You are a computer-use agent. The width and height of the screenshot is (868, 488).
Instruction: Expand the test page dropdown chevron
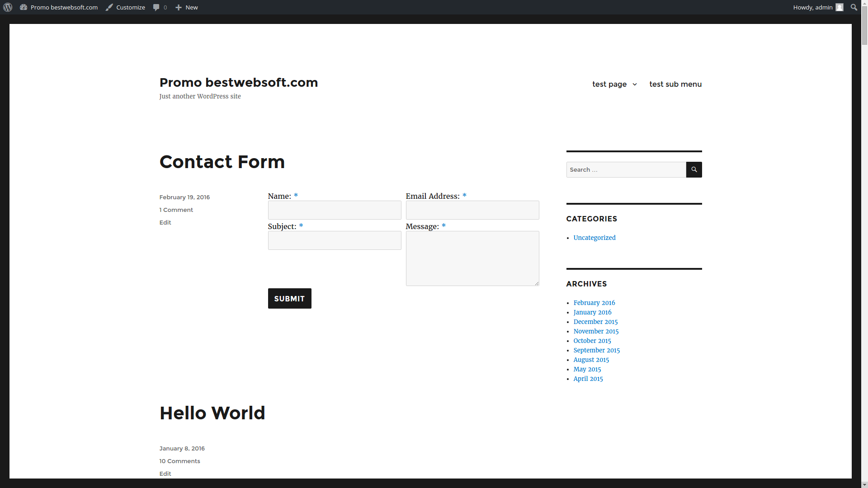[635, 84]
